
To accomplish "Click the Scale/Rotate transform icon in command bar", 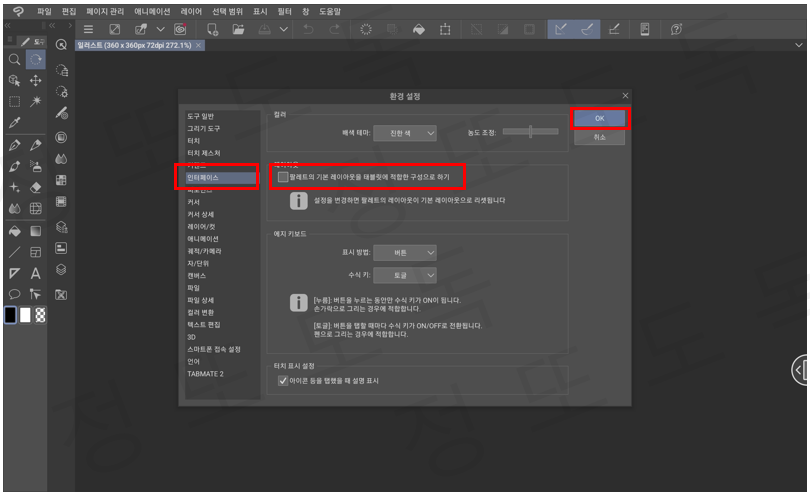I will (445, 29).
